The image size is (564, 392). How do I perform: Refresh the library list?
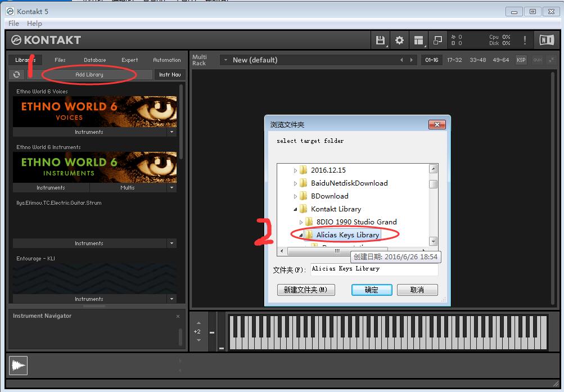16,74
